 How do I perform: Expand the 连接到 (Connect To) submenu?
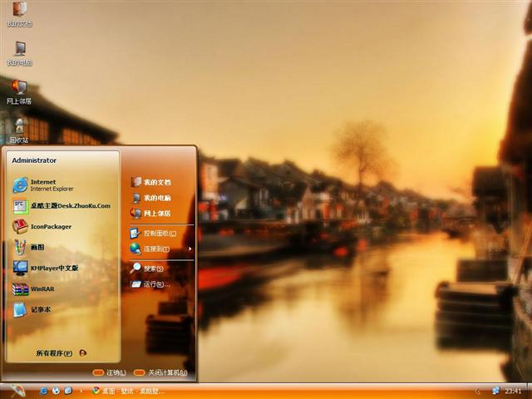tap(160, 249)
